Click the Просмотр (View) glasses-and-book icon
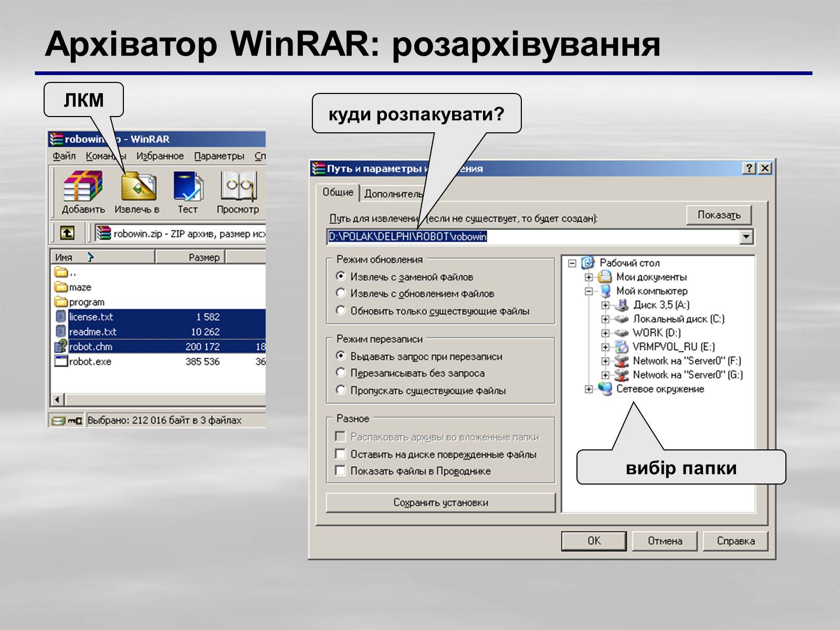This screenshot has height=630, width=840. click(x=238, y=186)
